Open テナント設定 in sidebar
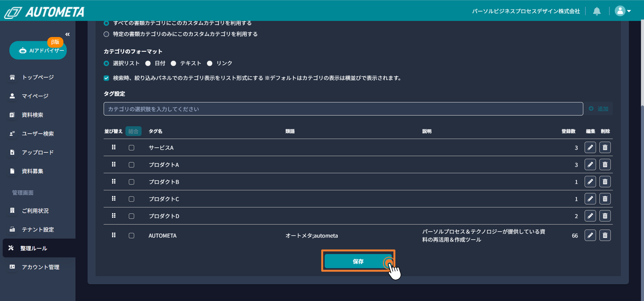 pyautogui.click(x=37, y=229)
